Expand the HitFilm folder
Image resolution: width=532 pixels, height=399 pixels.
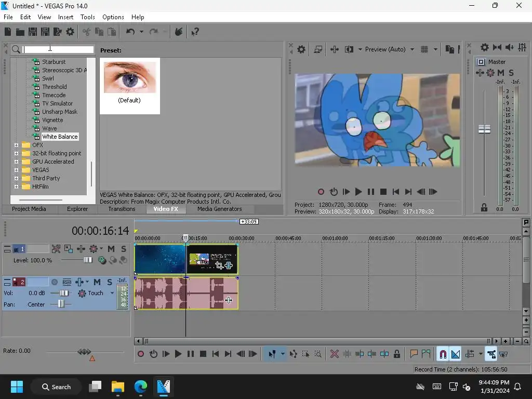pos(16,187)
